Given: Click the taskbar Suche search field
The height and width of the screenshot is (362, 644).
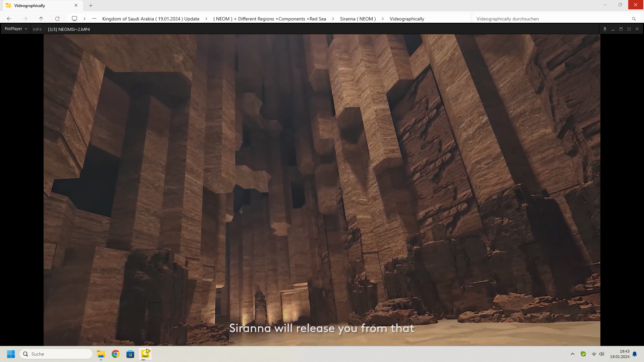Looking at the screenshot, I should [56, 354].
